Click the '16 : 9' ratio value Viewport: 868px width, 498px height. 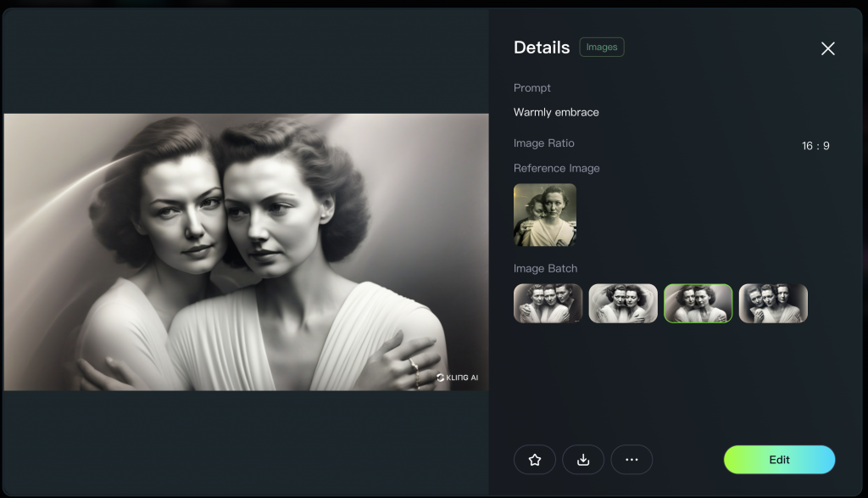pos(815,146)
